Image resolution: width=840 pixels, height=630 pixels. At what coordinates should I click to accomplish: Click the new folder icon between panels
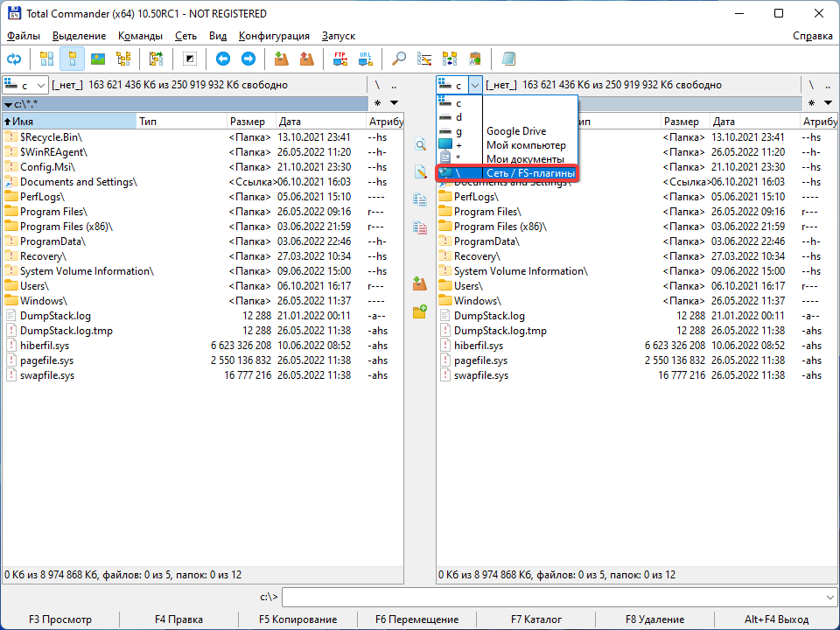419,311
